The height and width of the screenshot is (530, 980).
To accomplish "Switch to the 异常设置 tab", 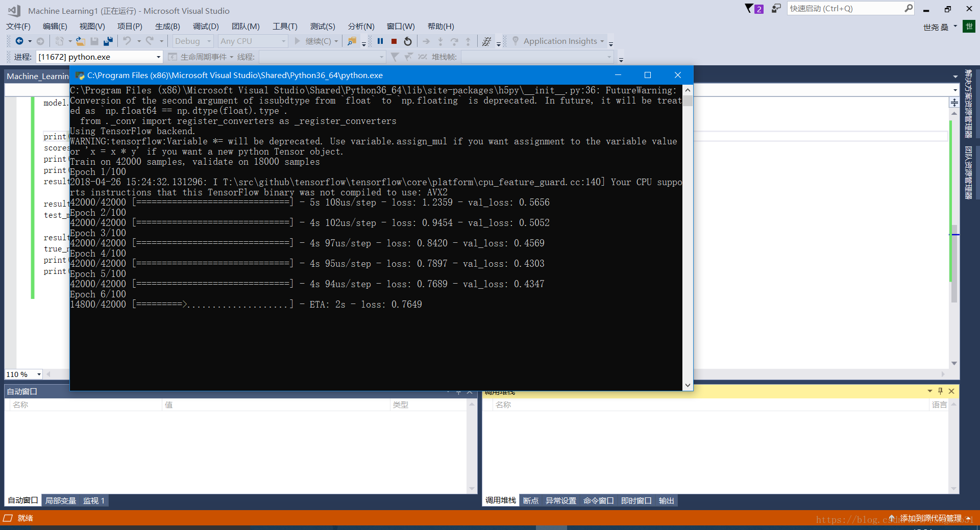I will (x=561, y=501).
